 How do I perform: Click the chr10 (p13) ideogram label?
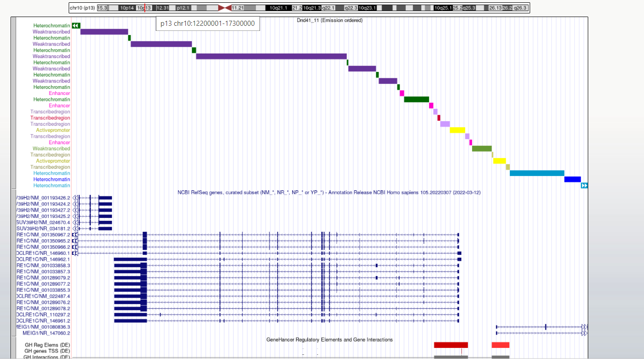click(x=82, y=8)
